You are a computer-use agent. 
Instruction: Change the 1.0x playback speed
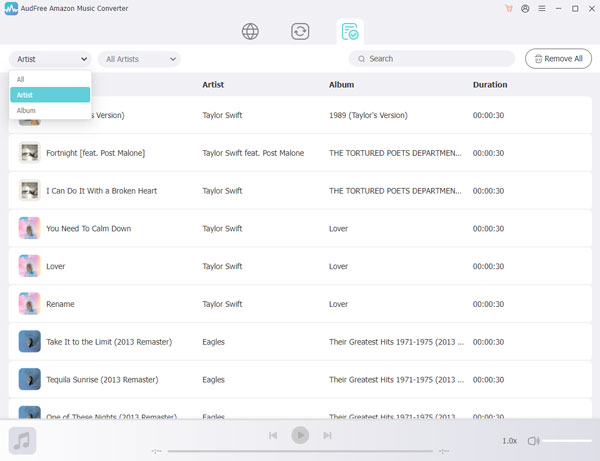click(509, 441)
